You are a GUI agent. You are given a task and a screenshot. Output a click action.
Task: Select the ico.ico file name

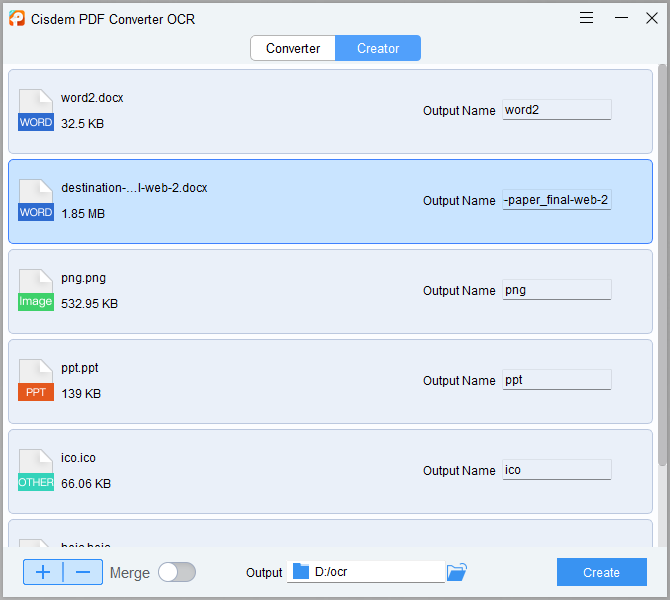78,458
